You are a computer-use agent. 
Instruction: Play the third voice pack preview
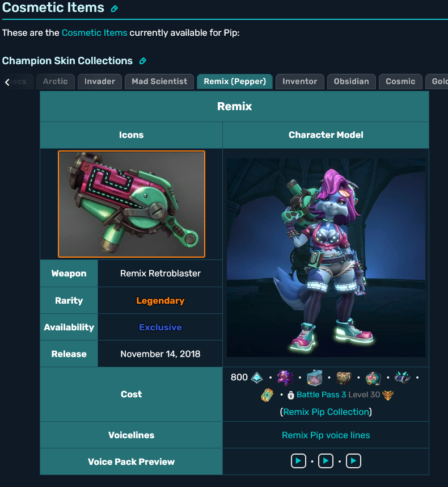coord(353,461)
